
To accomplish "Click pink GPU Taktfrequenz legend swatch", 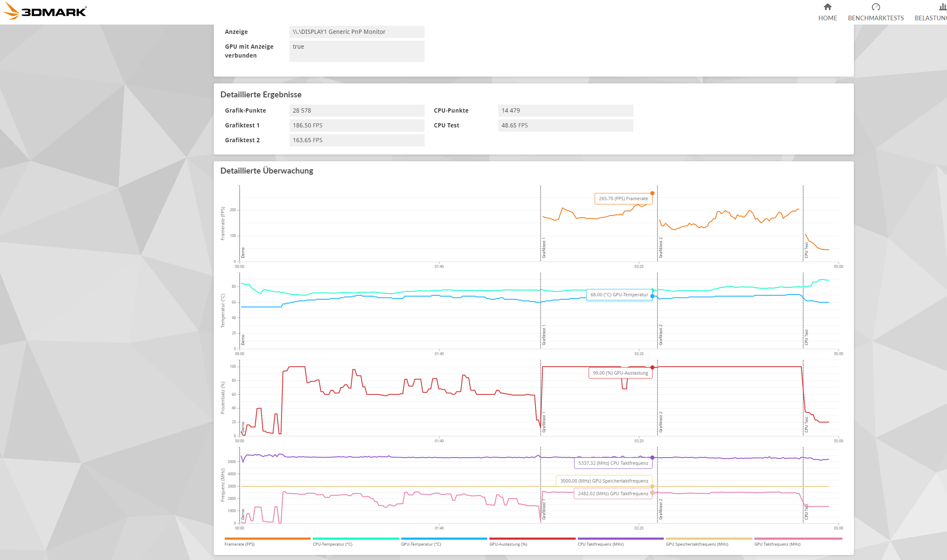I will click(x=798, y=538).
